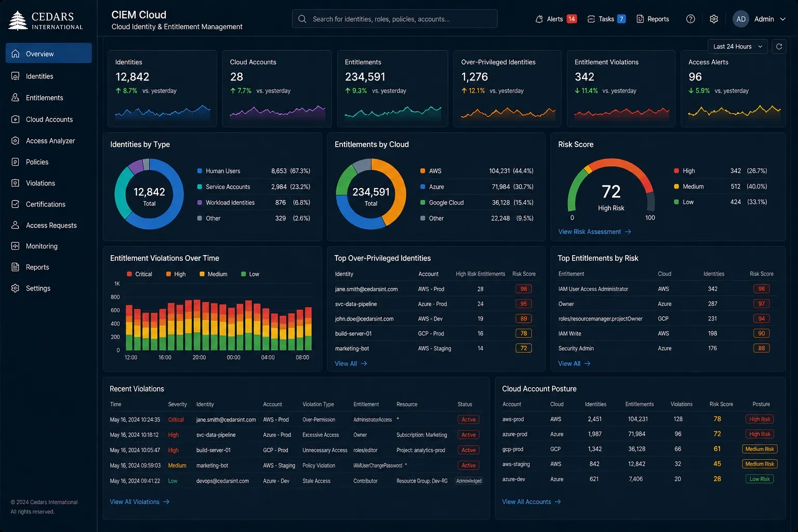
Task: Open Access Analyzer from the sidebar
Action: pos(48,140)
